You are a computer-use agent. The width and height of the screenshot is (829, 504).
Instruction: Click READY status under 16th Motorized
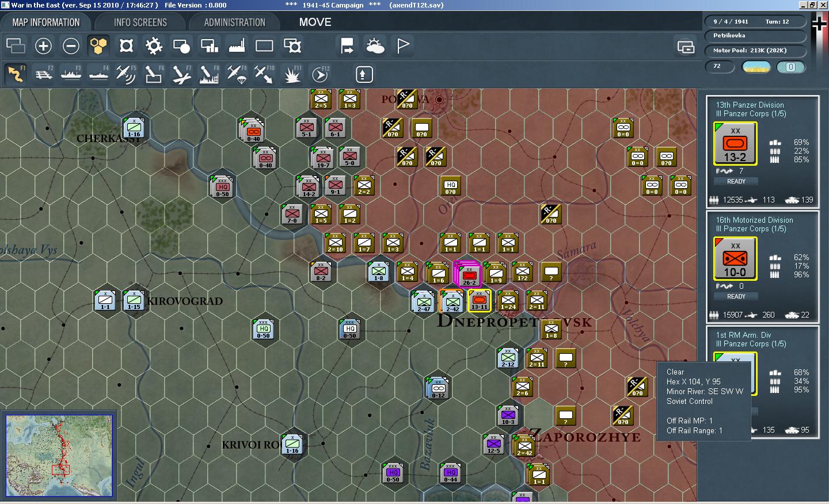[x=736, y=296]
